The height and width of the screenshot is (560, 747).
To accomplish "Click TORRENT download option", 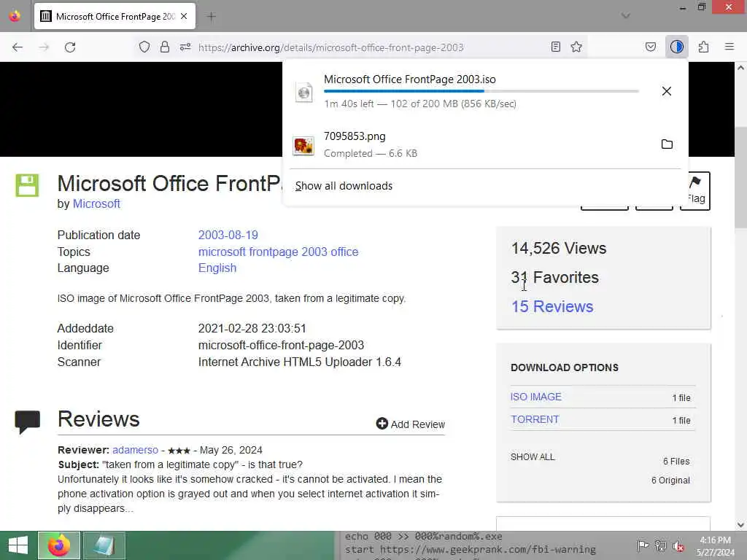I will 535,419.
